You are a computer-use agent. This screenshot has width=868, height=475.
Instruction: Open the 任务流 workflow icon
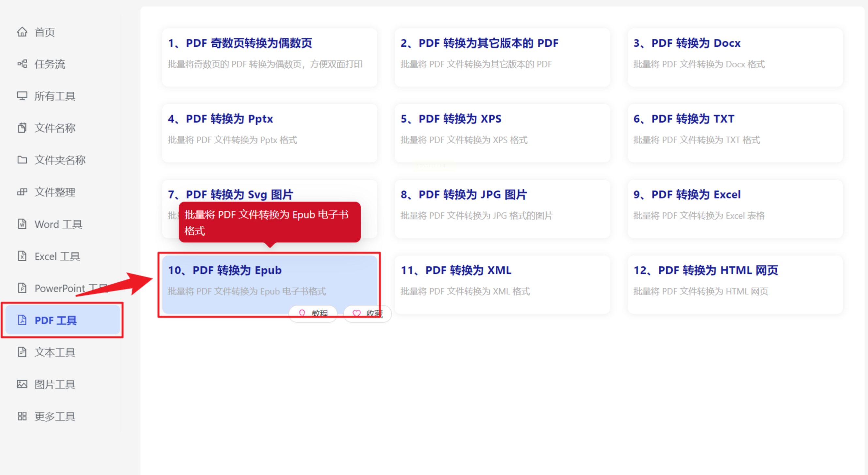(22, 64)
